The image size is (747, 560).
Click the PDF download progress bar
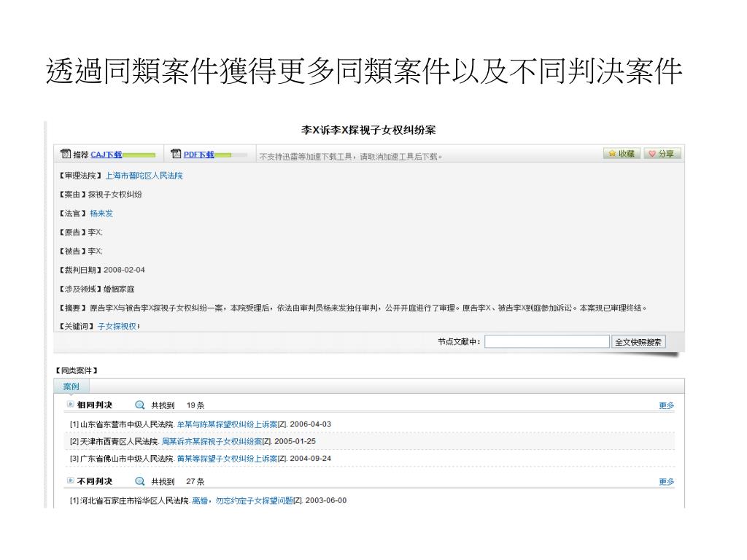pos(231,155)
